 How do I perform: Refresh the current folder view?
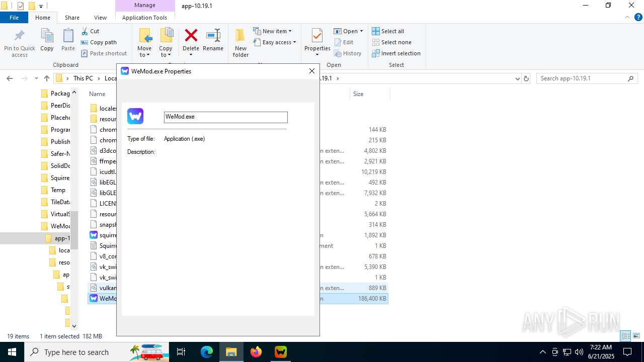click(x=526, y=78)
